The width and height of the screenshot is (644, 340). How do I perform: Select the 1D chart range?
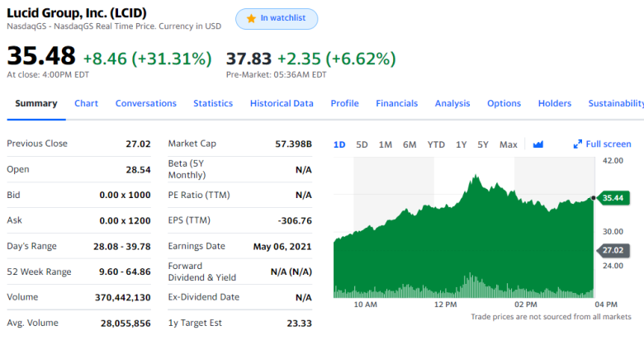click(x=339, y=144)
